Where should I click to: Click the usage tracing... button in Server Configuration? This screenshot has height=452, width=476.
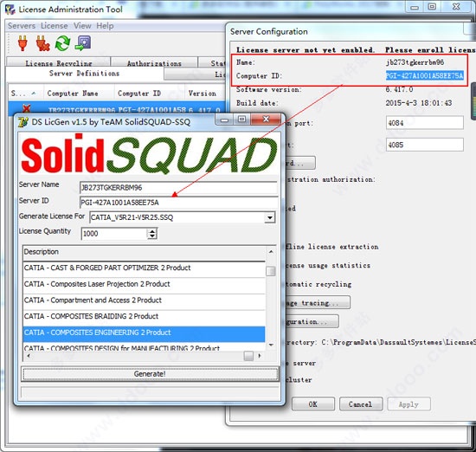(x=318, y=303)
